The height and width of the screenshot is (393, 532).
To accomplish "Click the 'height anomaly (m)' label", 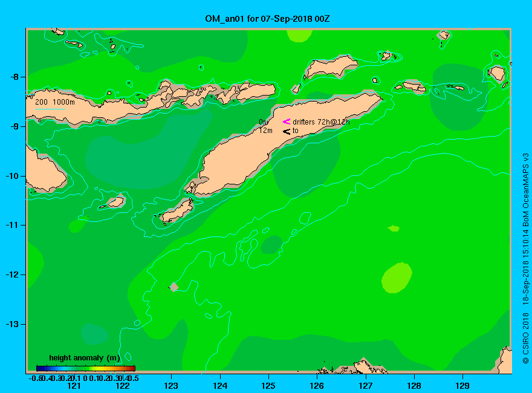I will [85, 358].
